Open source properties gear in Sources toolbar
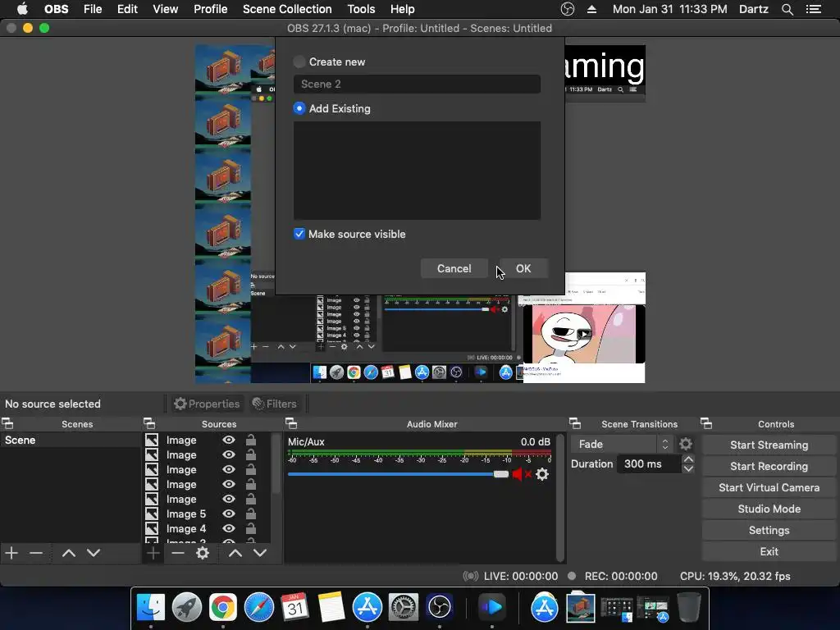 (x=203, y=553)
